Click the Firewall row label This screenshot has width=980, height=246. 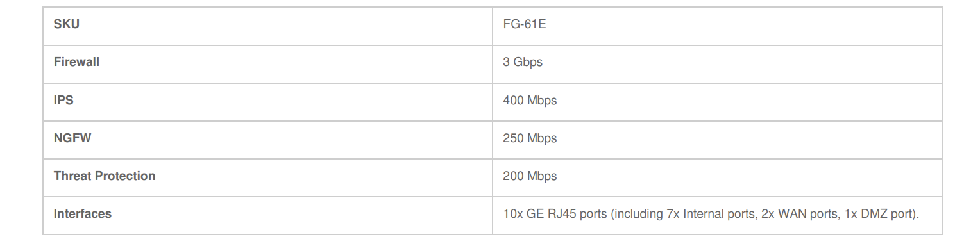point(76,62)
